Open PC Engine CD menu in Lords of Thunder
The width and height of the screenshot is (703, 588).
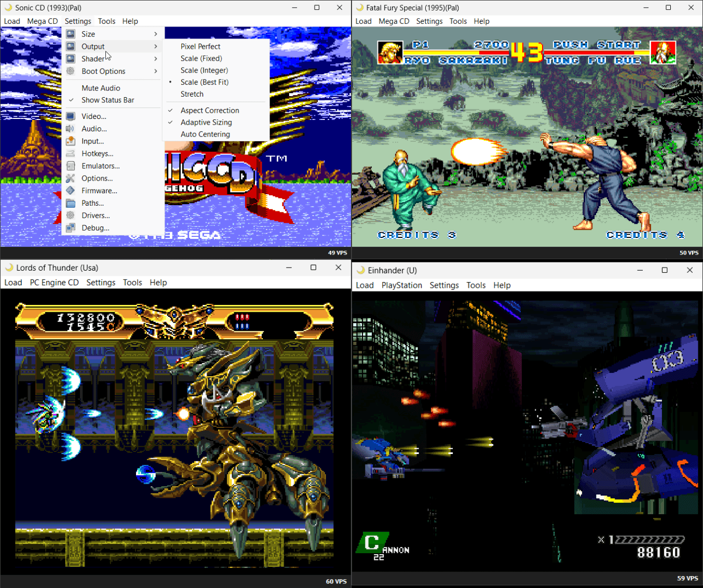tap(55, 283)
